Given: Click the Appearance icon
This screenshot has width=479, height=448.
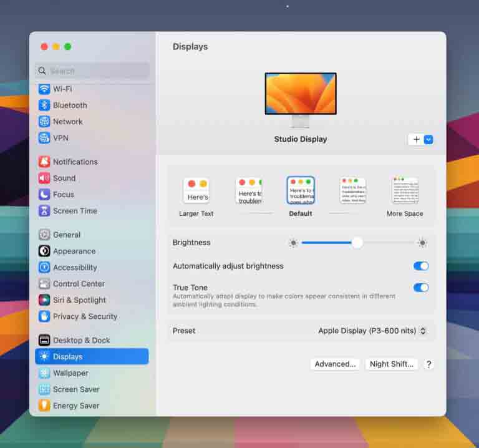Looking at the screenshot, I should coord(44,251).
